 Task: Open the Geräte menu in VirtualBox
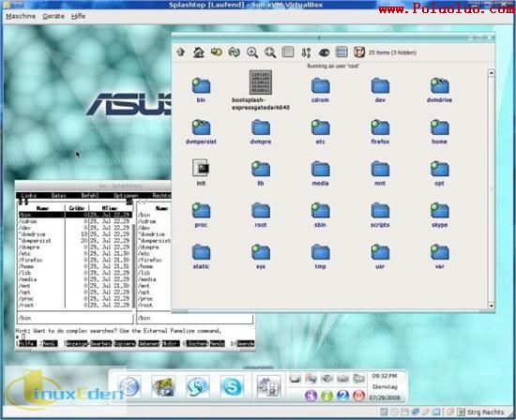(x=53, y=16)
